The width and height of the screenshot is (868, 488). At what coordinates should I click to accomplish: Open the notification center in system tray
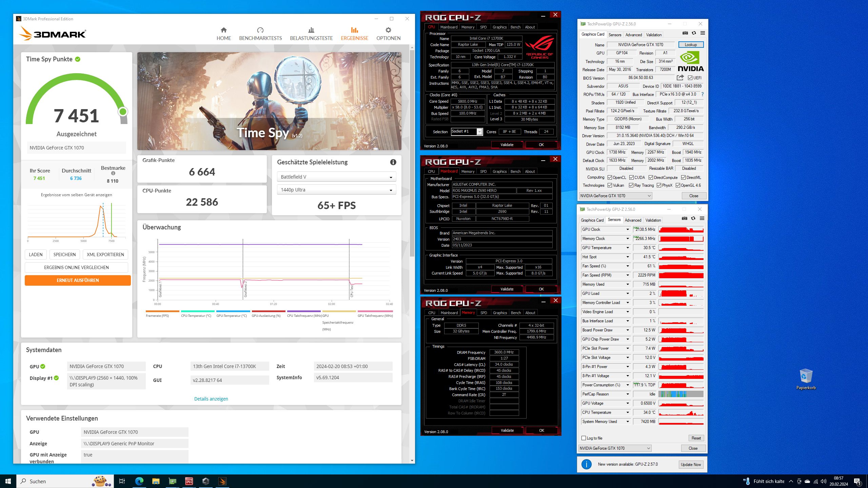857,481
